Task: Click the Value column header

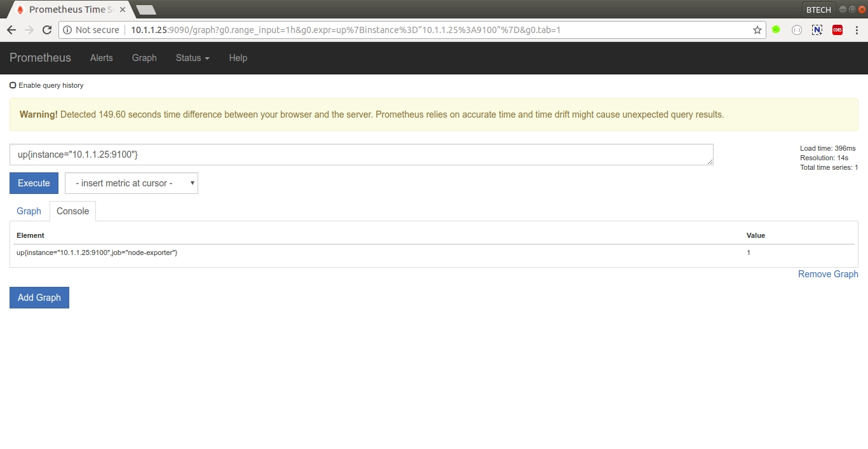Action: [756, 235]
